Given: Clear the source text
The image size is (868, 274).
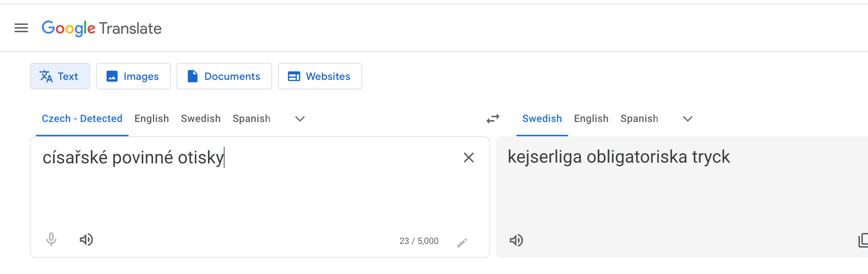Looking at the screenshot, I should pos(468,158).
